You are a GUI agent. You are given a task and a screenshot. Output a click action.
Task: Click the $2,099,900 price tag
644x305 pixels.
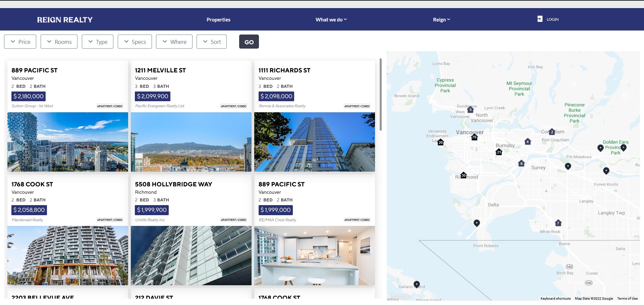(153, 96)
